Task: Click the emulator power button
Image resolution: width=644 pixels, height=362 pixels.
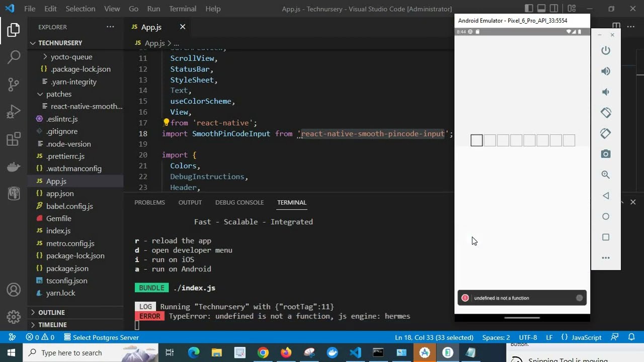Action: 606,50
